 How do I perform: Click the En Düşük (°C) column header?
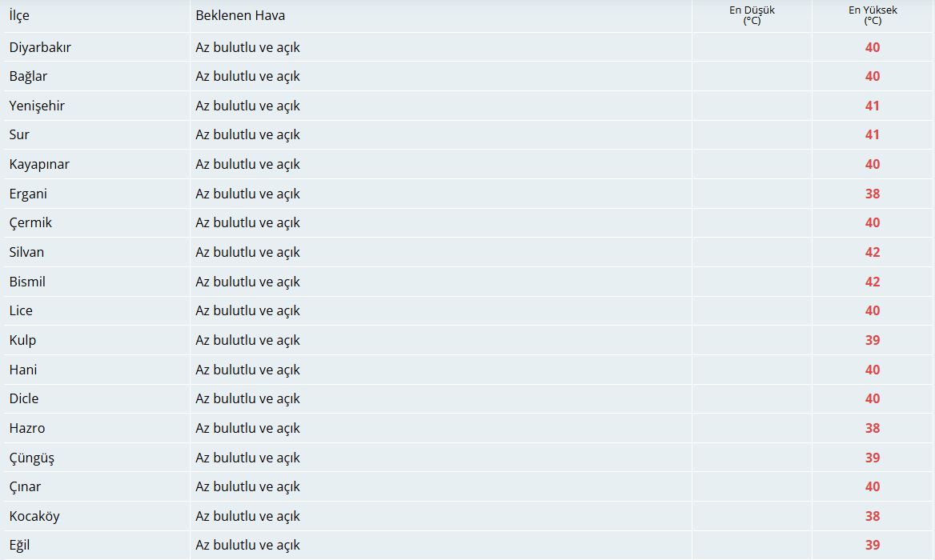click(x=752, y=15)
